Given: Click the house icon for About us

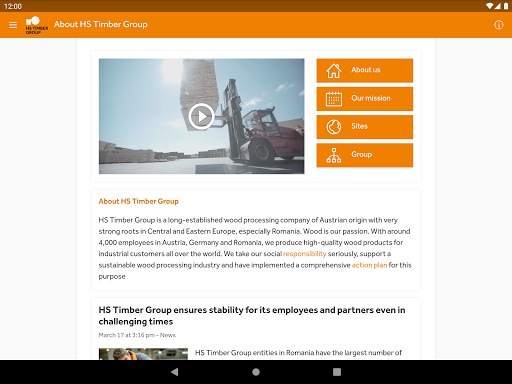Looking at the screenshot, I should [334, 70].
